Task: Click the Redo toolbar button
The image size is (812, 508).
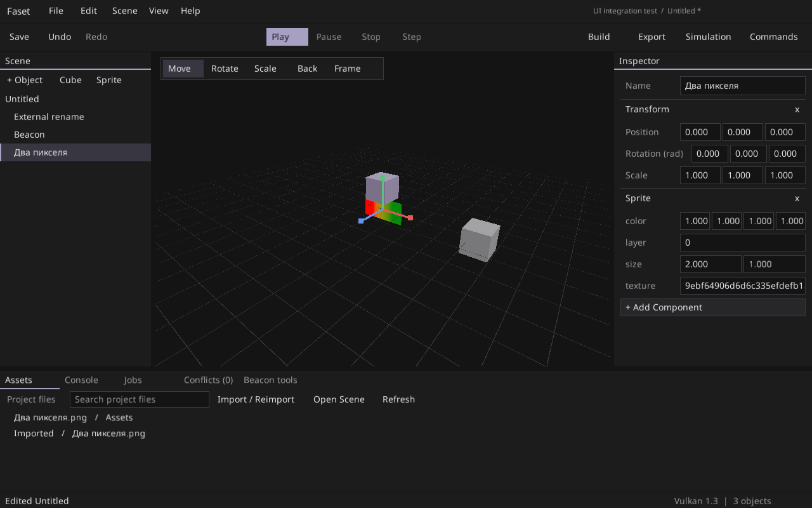Action: 96,37
